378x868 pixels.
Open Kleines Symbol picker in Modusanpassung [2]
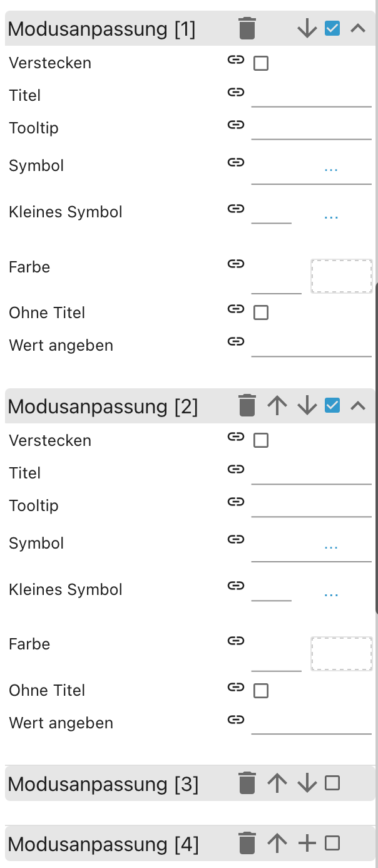click(331, 592)
